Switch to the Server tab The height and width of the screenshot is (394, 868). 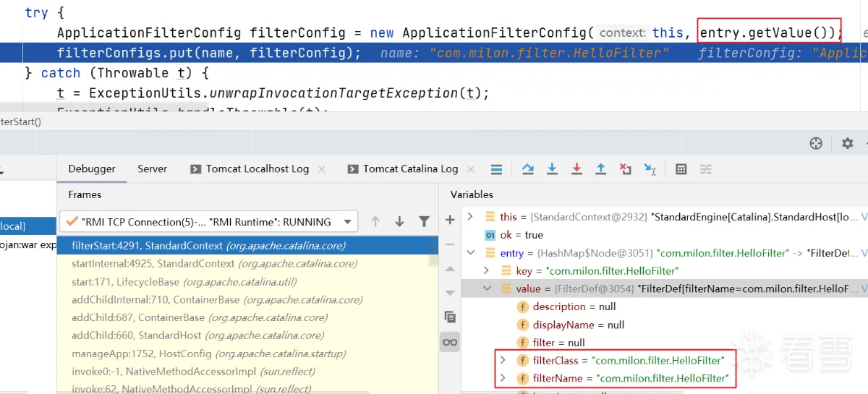[152, 168]
